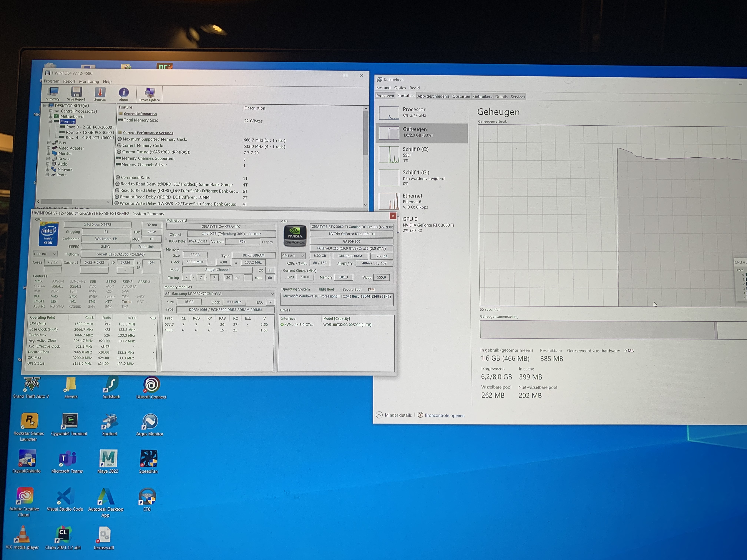Image resolution: width=747 pixels, height=560 pixels.
Task: Select the Drives tree item
Action: 64,159
